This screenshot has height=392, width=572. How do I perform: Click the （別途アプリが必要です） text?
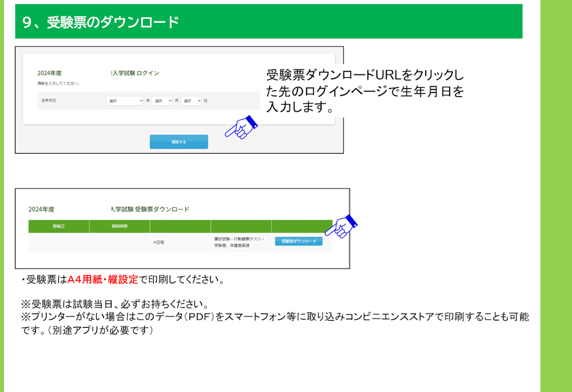[x=100, y=330]
